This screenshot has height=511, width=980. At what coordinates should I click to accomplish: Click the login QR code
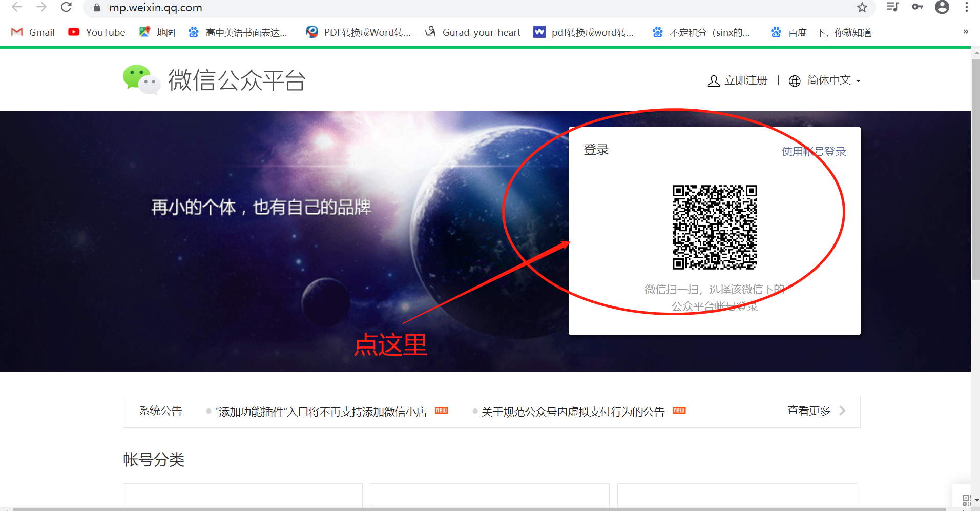pyautogui.click(x=715, y=227)
